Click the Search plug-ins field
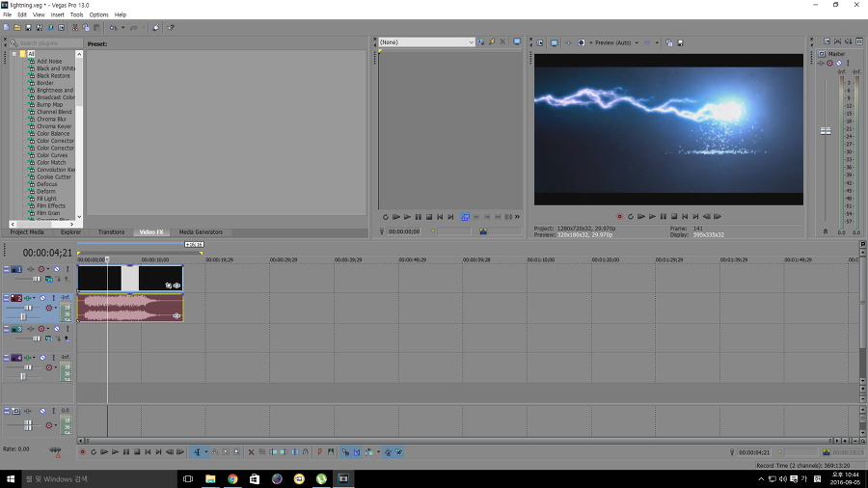 (45, 43)
